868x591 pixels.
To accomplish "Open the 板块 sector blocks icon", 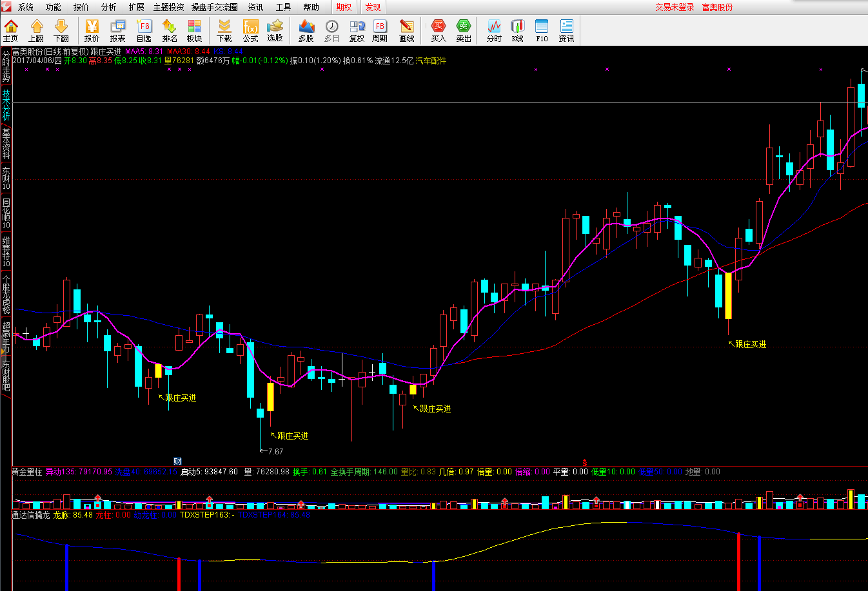I will pos(195,30).
